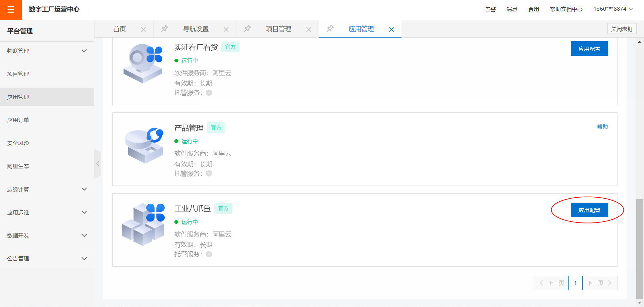Open 费用 in the top bar
The height and width of the screenshot is (307, 644).
(534, 9)
